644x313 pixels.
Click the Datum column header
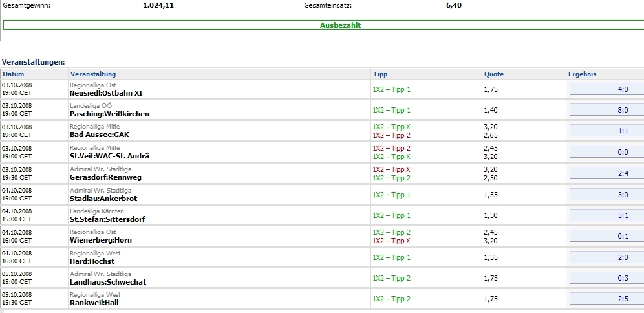[x=34, y=74]
